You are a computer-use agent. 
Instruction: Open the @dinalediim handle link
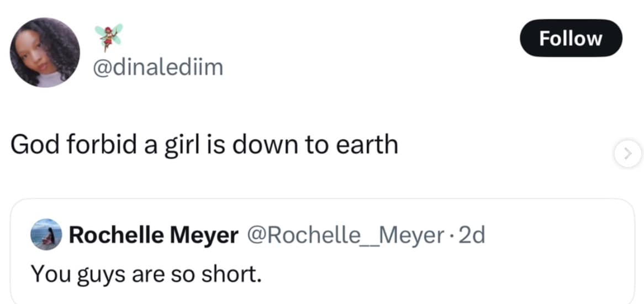point(160,68)
